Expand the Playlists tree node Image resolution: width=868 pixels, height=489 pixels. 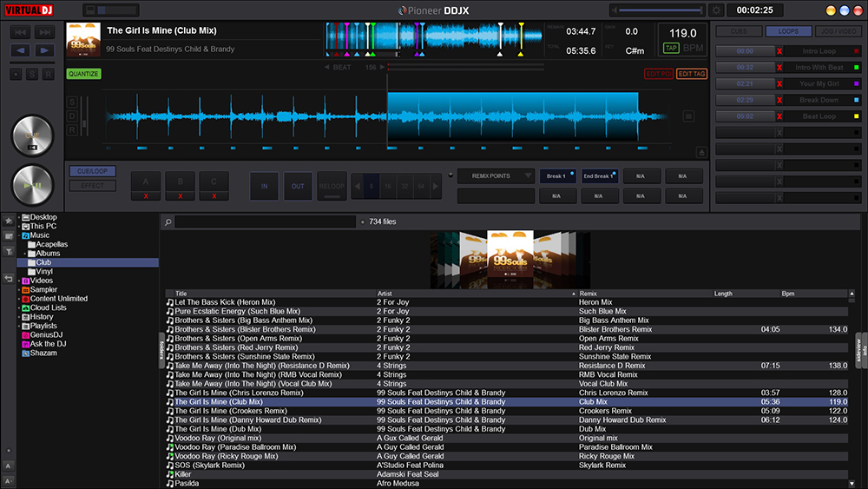(19, 327)
